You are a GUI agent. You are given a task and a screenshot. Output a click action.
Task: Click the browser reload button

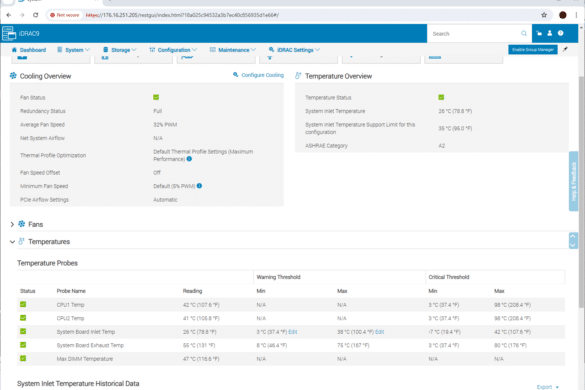(35, 15)
